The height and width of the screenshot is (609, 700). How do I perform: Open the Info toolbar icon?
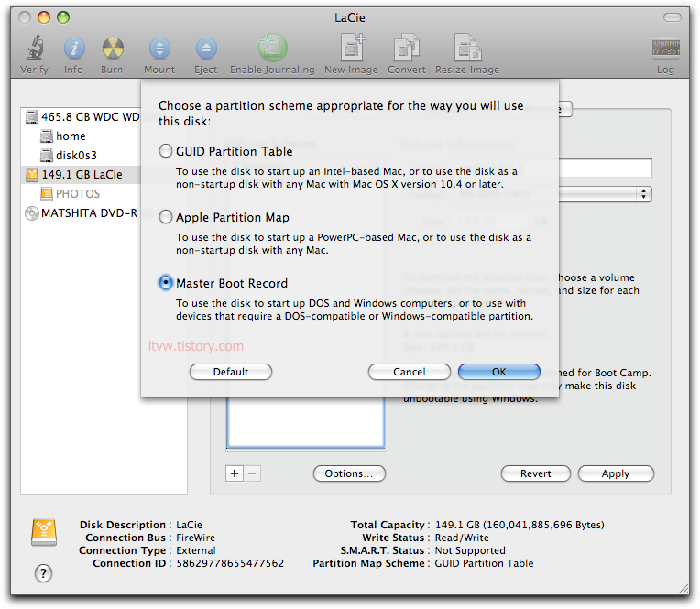click(x=74, y=49)
